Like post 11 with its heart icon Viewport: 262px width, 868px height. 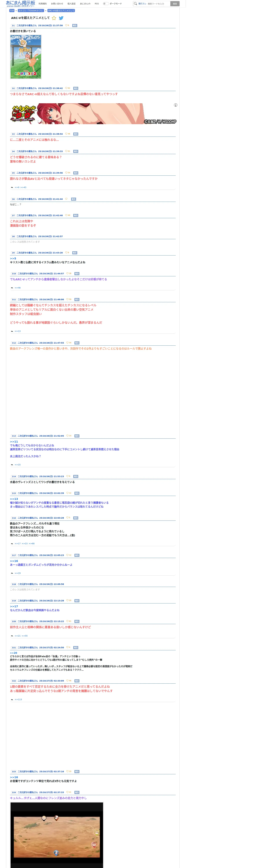(x=67, y=299)
